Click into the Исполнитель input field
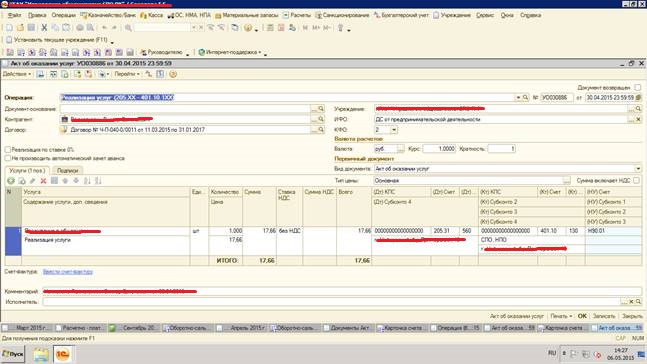This screenshot has height=364, width=647. pos(331,302)
